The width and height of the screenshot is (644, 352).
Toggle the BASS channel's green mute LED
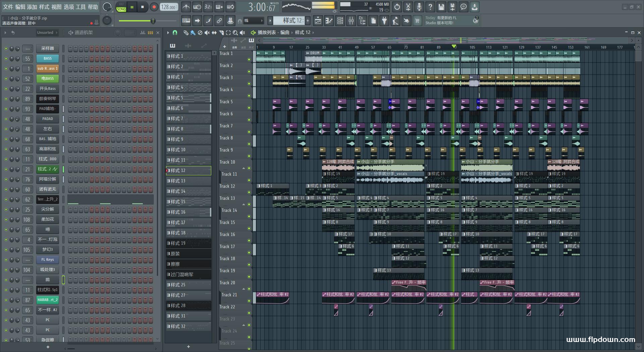pyautogui.click(x=6, y=59)
